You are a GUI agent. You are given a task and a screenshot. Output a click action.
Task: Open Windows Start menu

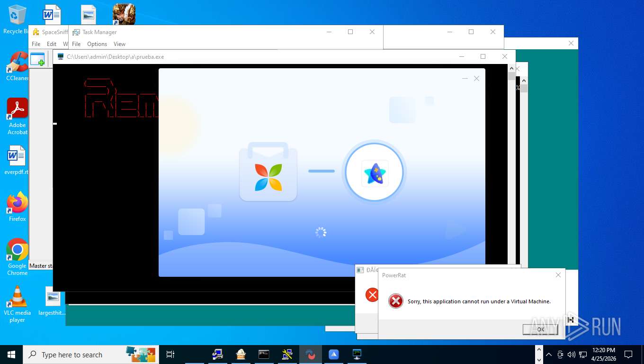pos(11,355)
